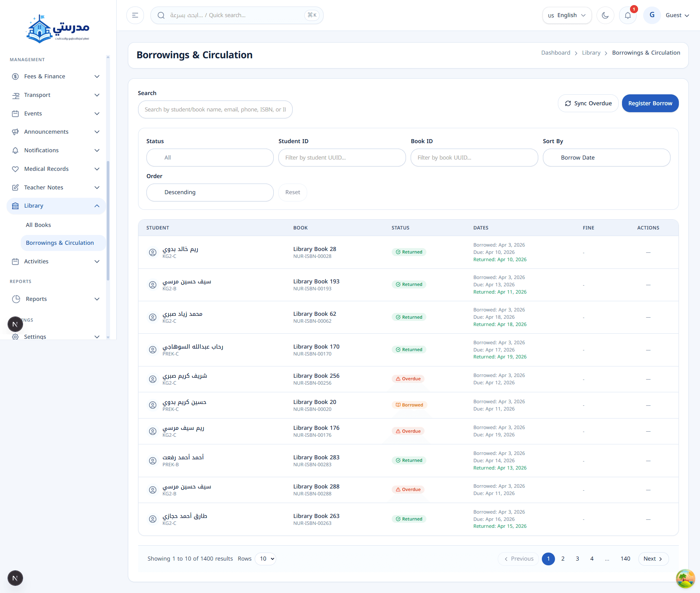Click avatar icon of Library Book 193 row
Screen dimensions: 700x593
click(153, 285)
